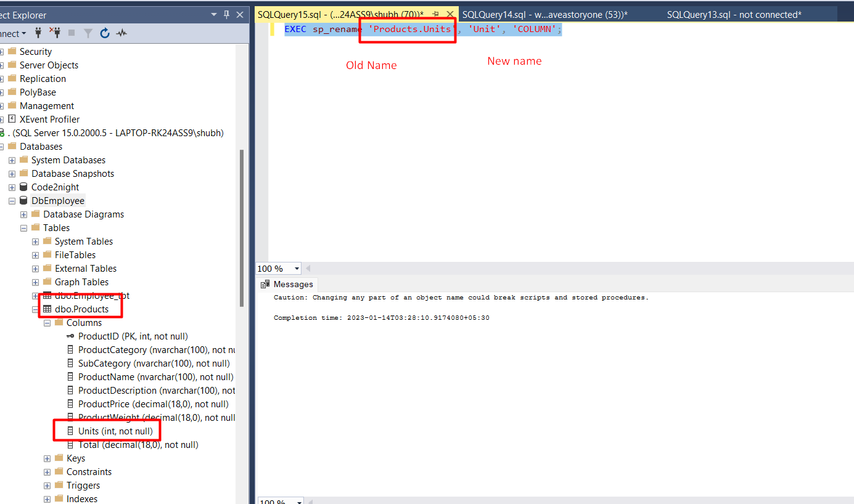Open Activity Monitor from toolbar
Image resolution: width=854 pixels, height=504 pixels.
[121, 33]
